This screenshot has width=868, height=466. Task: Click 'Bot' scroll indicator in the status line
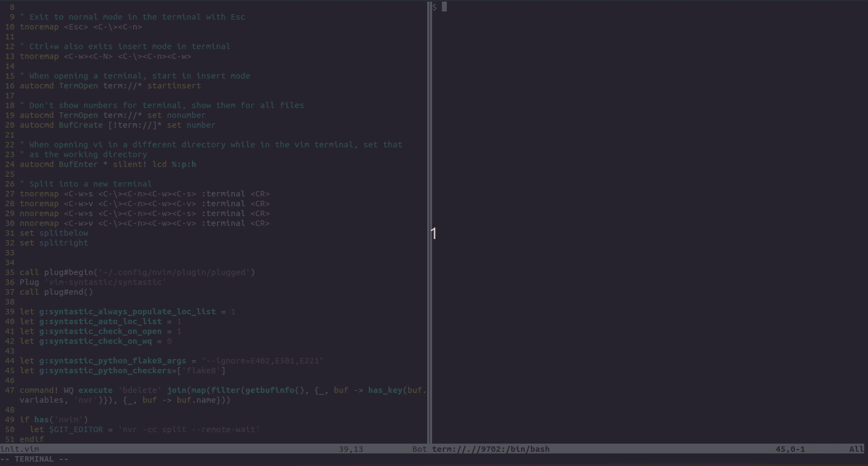(420, 449)
